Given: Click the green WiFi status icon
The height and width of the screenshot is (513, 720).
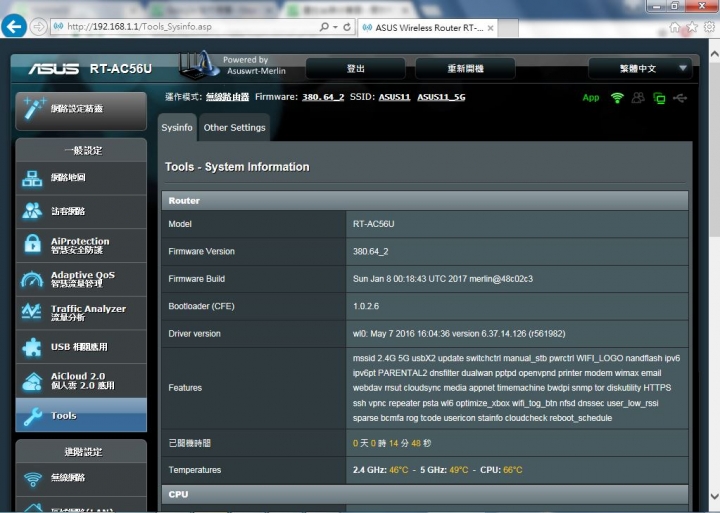Looking at the screenshot, I should (x=617, y=98).
